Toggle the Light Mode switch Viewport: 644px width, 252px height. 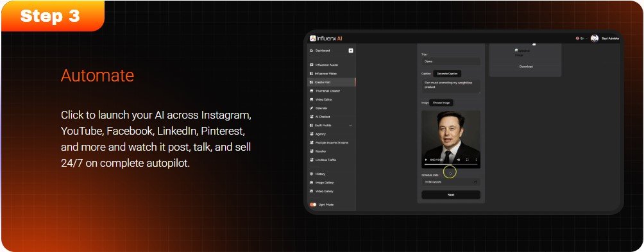[313, 205]
